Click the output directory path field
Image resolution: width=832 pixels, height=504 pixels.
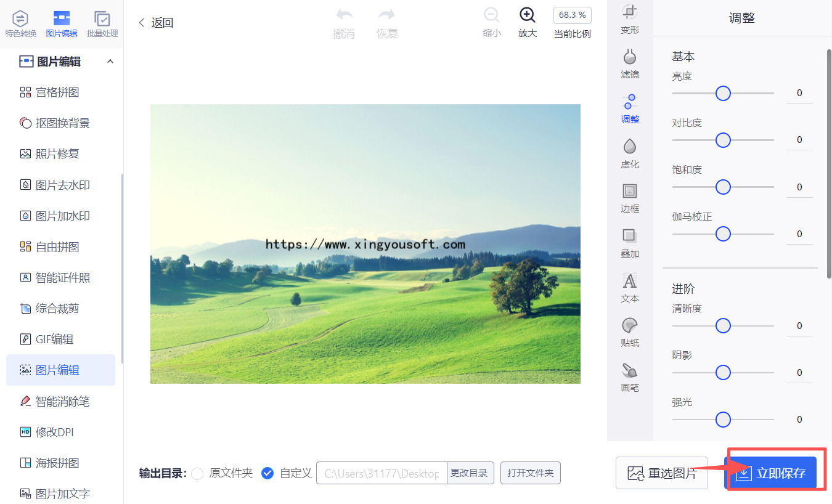[381, 473]
